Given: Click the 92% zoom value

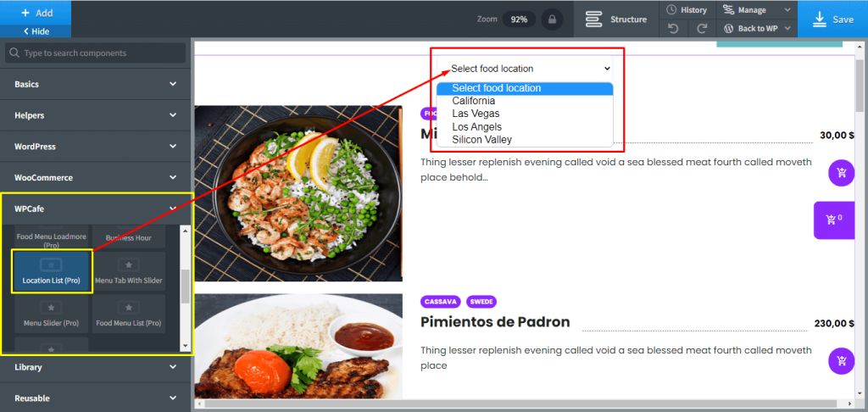Looking at the screenshot, I should tap(519, 19).
